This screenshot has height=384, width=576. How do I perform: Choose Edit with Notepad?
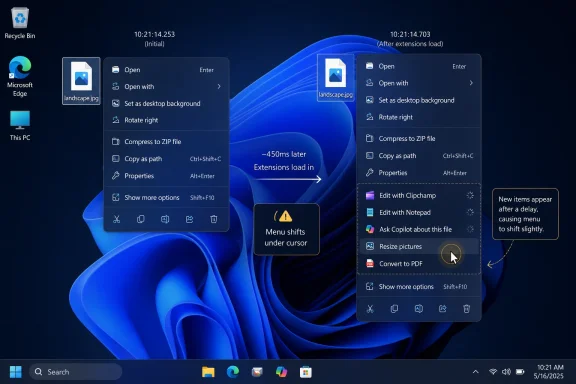tap(419, 212)
